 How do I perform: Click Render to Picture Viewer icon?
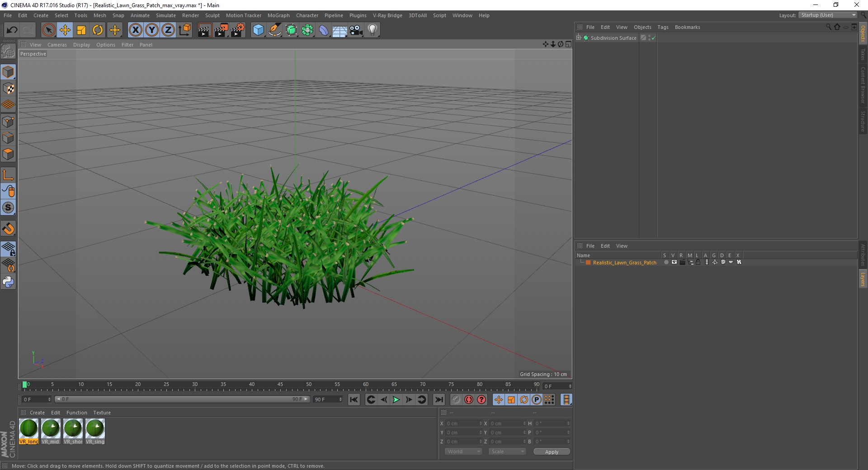[x=221, y=30]
